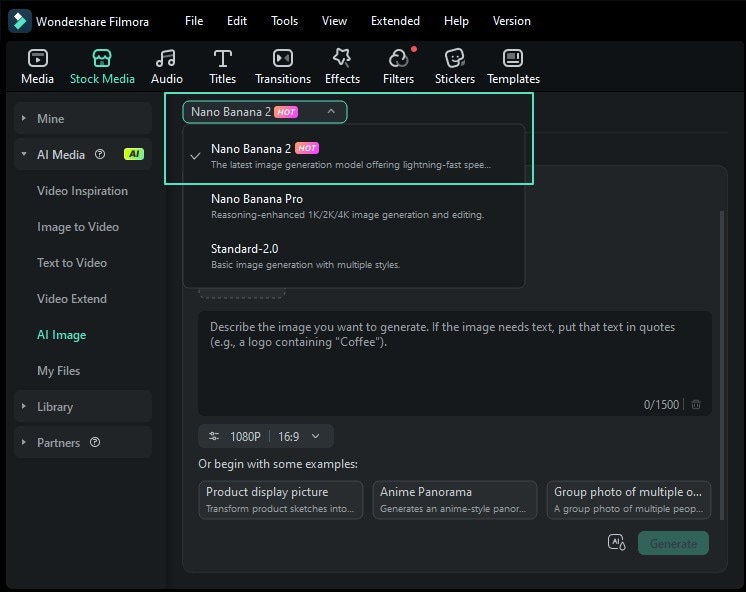Image resolution: width=746 pixels, height=592 pixels.
Task: Select the Stock Media icon
Action: click(x=102, y=58)
